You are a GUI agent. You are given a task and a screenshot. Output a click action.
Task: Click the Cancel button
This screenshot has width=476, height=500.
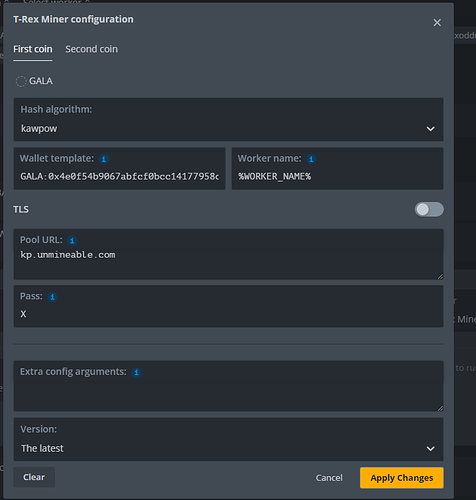(x=329, y=478)
